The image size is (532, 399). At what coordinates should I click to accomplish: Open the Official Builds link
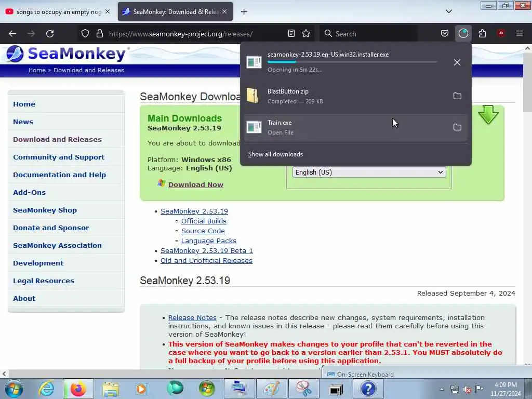click(x=204, y=221)
